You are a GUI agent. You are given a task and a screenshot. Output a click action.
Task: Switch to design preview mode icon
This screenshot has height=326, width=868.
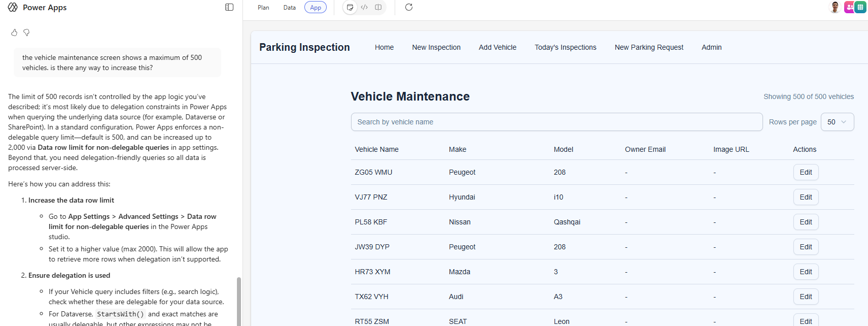(350, 7)
